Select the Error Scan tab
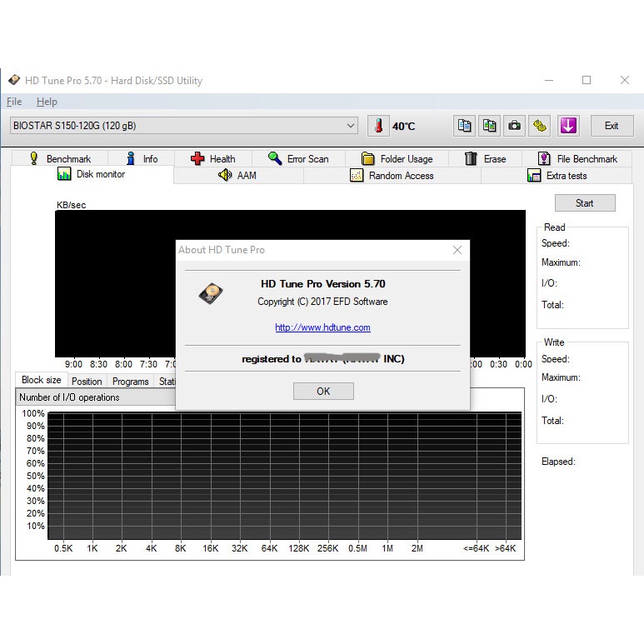644x644 pixels. (x=298, y=158)
